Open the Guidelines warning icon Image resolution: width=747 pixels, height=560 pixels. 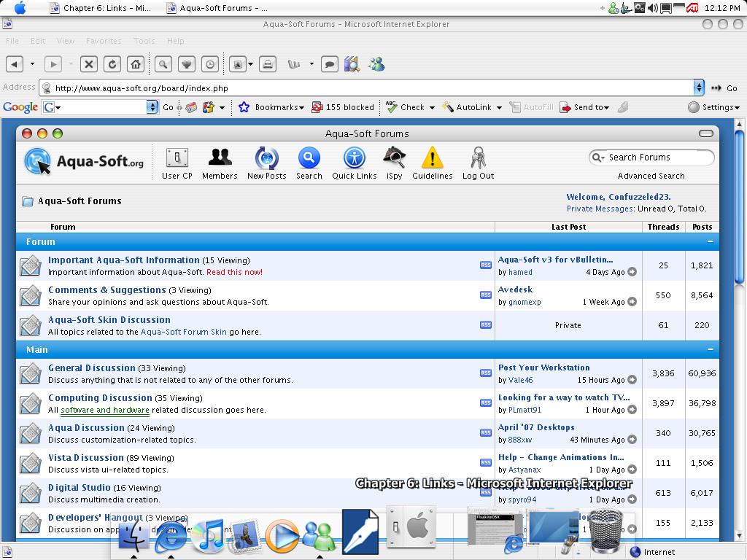pos(432,157)
